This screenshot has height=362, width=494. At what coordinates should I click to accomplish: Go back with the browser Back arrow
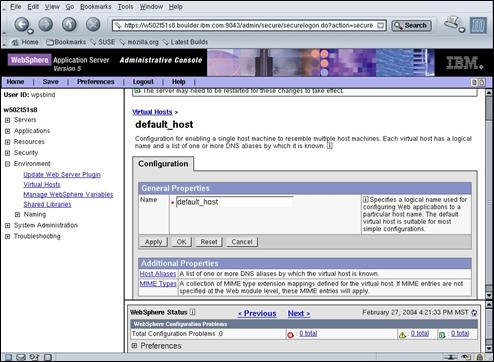click(21, 24)
